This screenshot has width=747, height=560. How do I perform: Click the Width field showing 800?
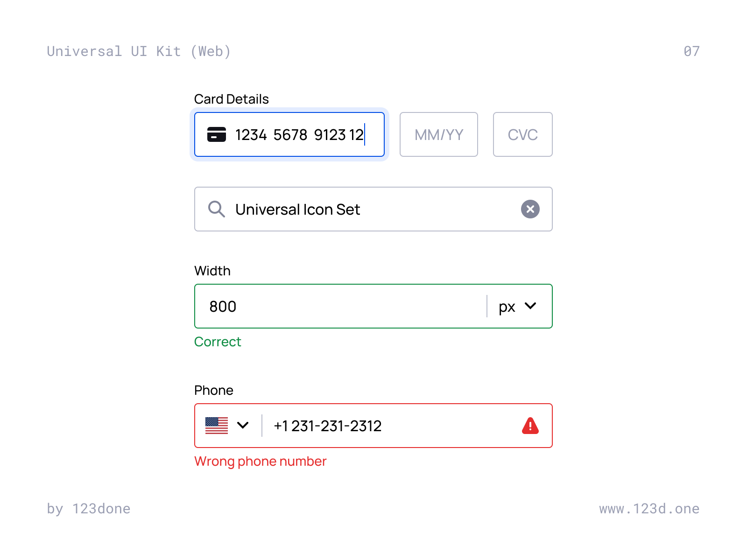(341, 306)
